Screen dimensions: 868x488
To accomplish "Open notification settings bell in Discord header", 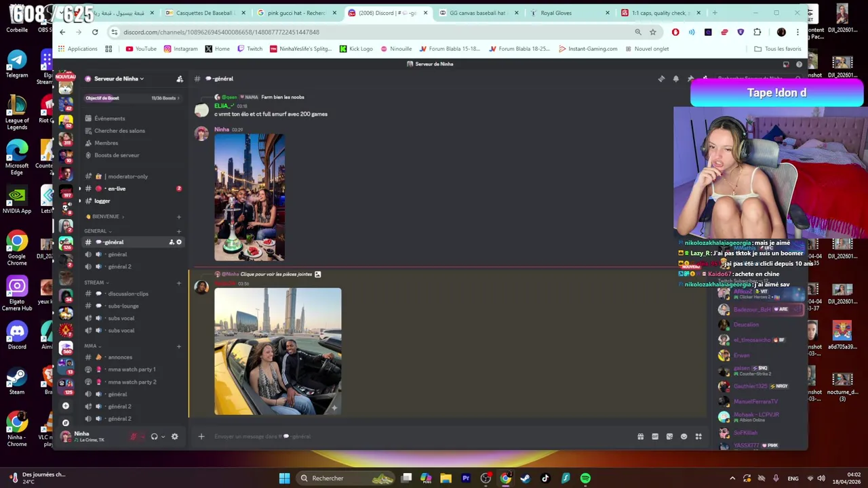I will pos(675,79).
